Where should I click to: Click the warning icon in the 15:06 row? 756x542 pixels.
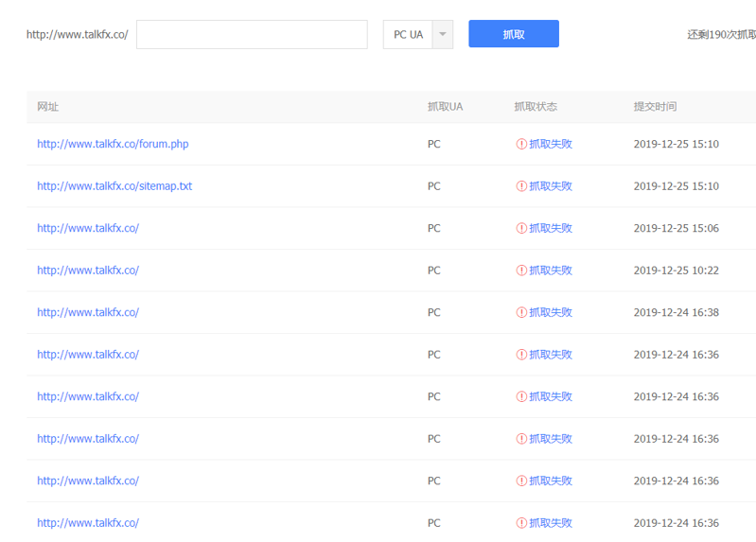tap(521, 228)
